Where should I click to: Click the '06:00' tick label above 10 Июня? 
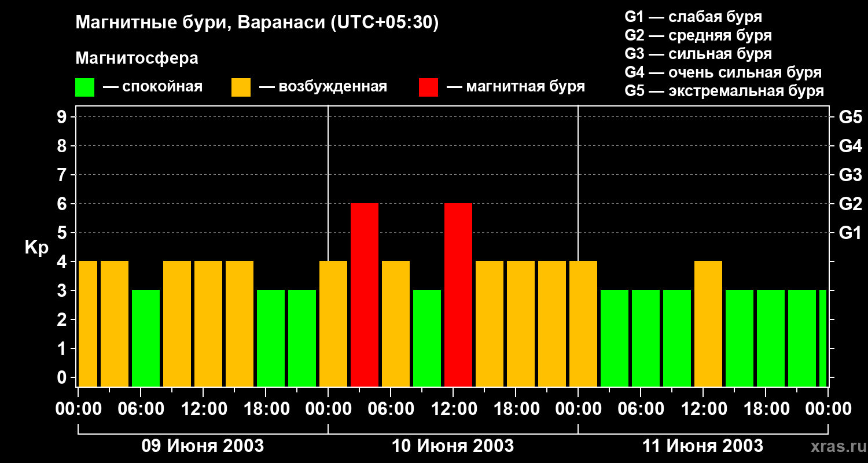coord(391,409)
